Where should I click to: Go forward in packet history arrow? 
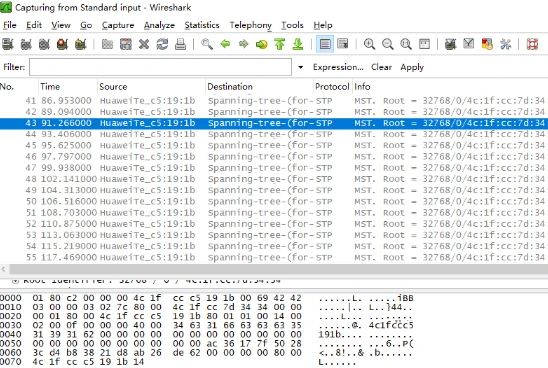click(x=244, y=44)
